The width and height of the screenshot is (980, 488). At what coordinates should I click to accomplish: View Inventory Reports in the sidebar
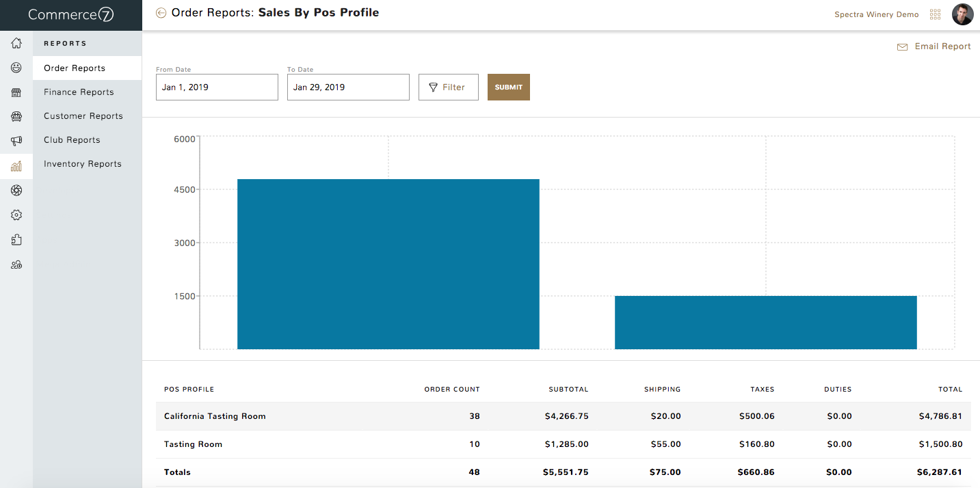click(82, 163)
